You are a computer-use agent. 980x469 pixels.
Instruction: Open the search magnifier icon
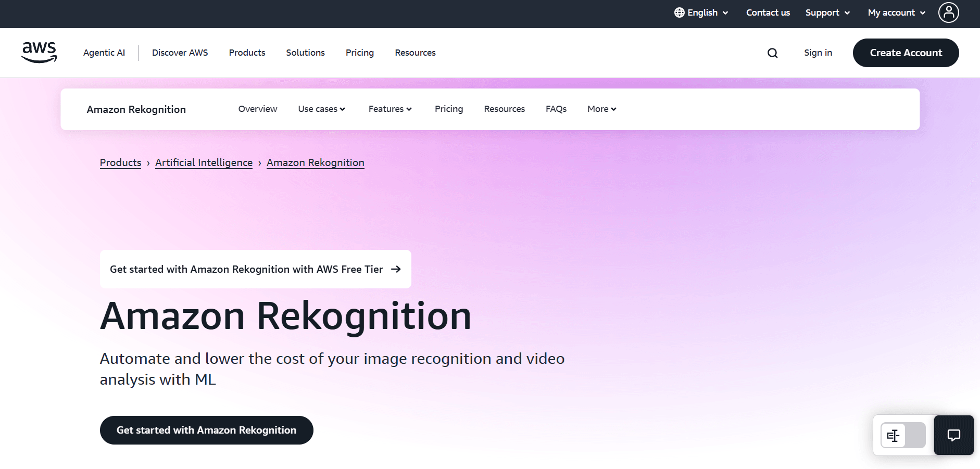(772, 53)
